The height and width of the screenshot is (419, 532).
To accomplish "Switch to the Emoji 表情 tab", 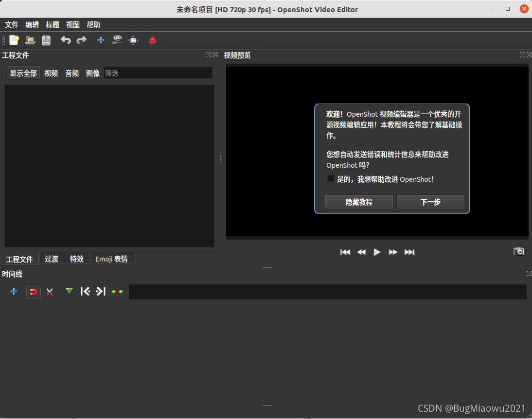I will [111, 259].
